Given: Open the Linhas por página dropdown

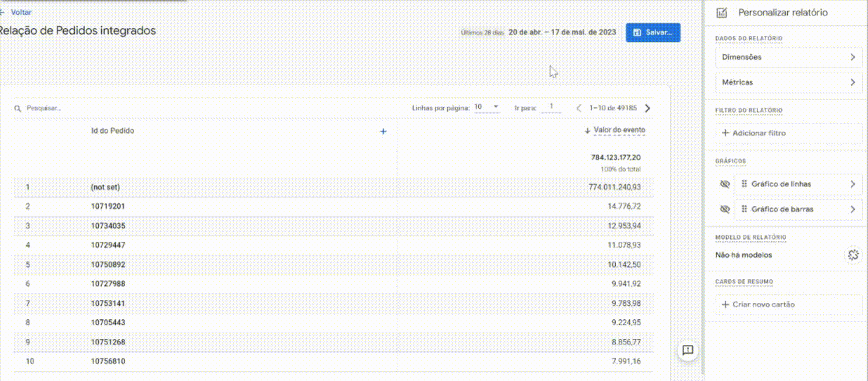Looking at the screenshot, I should [x=486, y=108].
